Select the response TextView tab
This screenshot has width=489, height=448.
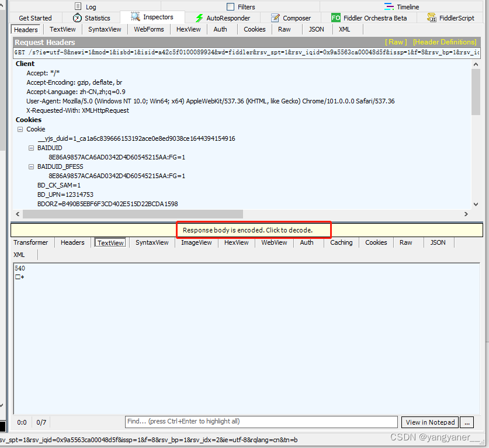[x=110, y=243]
